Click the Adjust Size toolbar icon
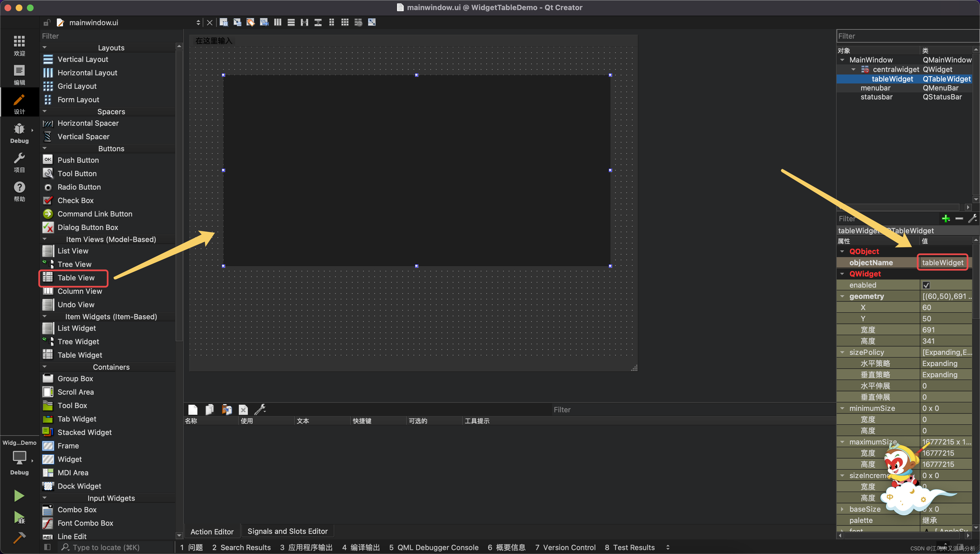Screen dimensions: 980x554 coord(372,22)
